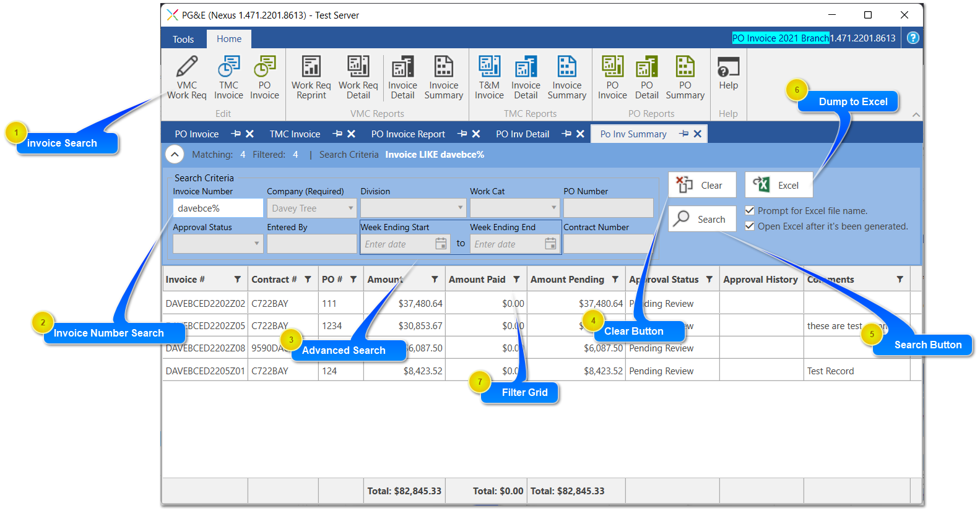Switch to the PO Invoice document tab
980x511 pixels.
(197, 134)
